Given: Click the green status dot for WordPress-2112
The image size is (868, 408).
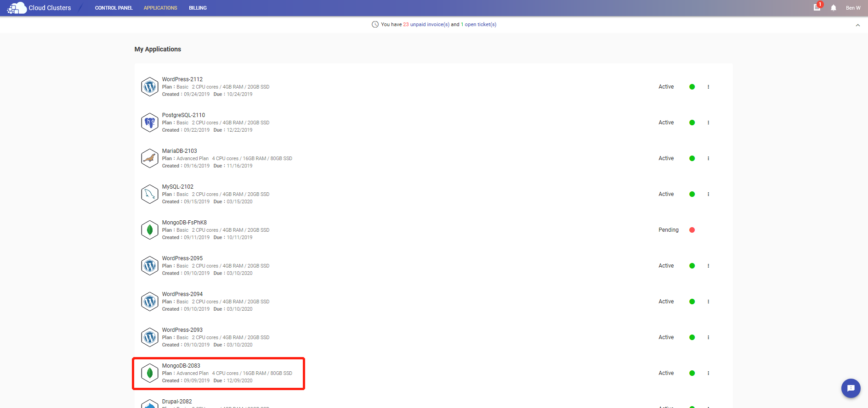Looking at the screenshot, I should click(x=692, y=87).
